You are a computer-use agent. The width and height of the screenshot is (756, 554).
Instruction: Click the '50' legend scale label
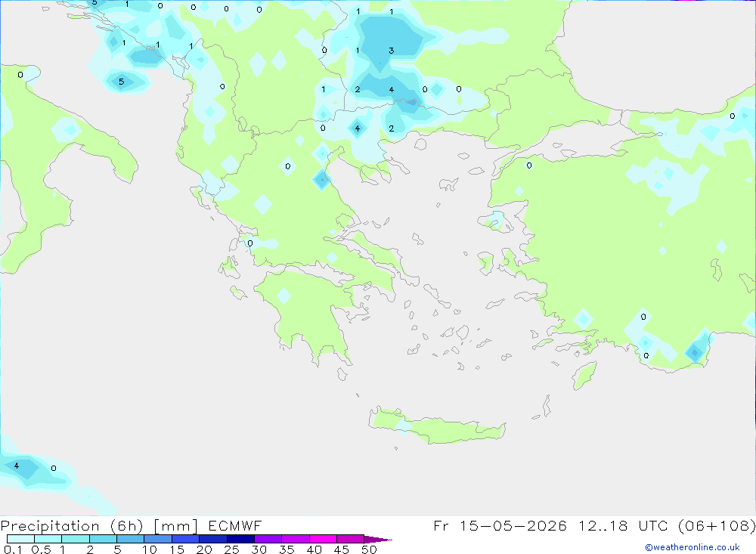click(x=369, y=549)
